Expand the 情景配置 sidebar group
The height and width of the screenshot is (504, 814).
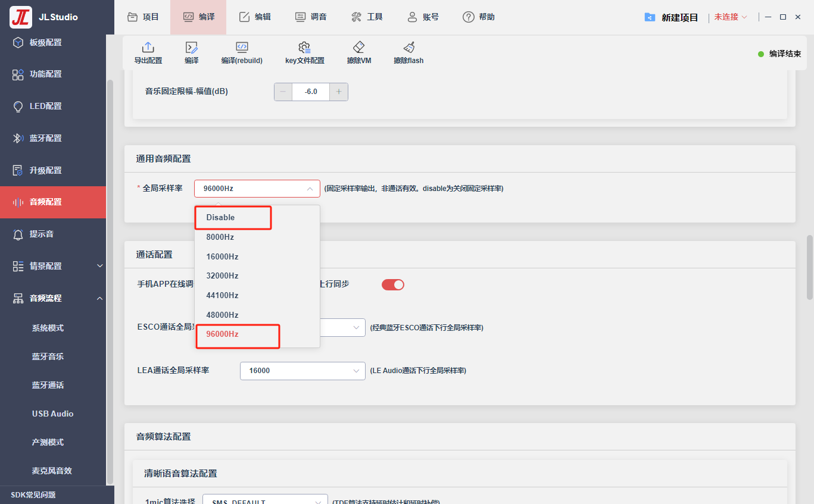pyautogui.click(x=53, y=266)
